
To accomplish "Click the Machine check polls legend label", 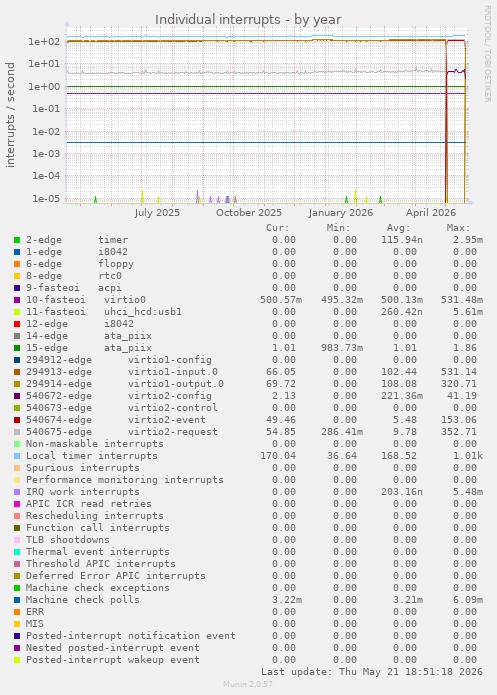I will click(x=82, y=600).
